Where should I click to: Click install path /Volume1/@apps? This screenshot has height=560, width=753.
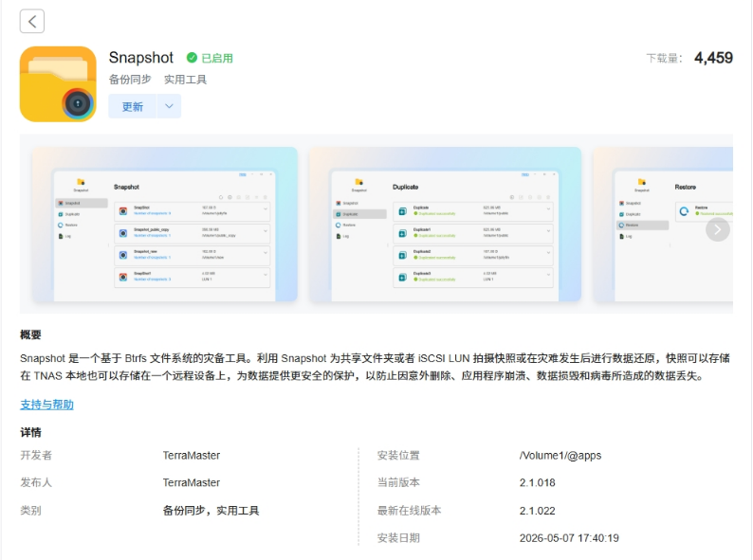click(x=560, y=456)
